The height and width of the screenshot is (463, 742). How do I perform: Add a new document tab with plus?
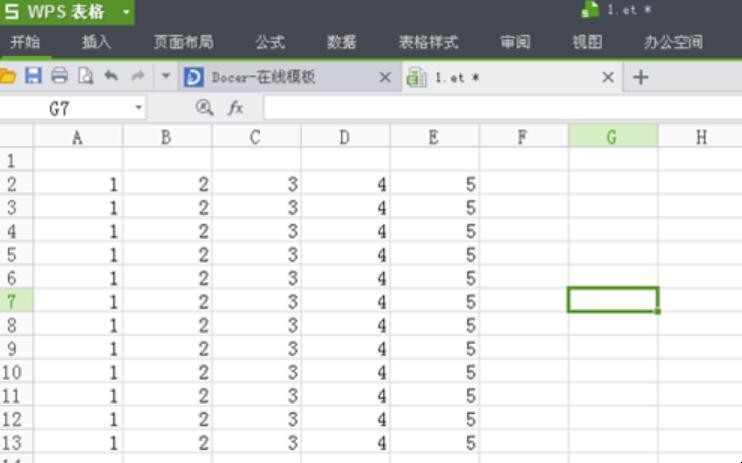(641, 77)
